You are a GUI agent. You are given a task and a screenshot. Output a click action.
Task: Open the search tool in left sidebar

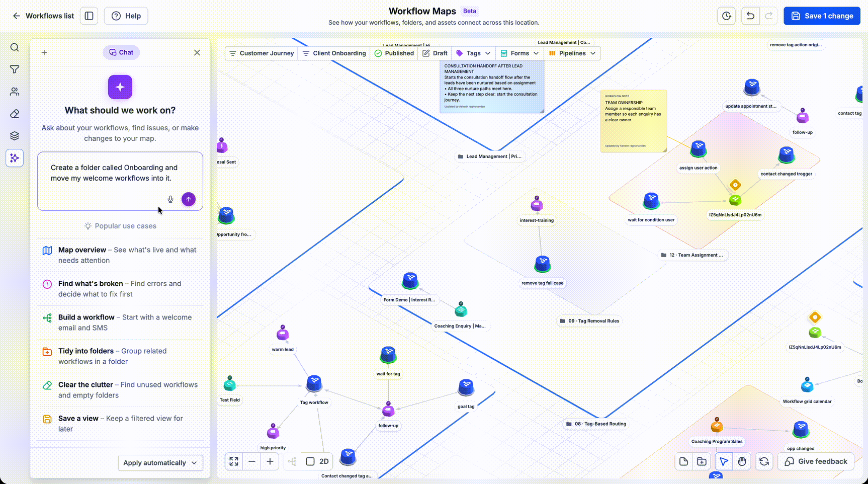15,47
